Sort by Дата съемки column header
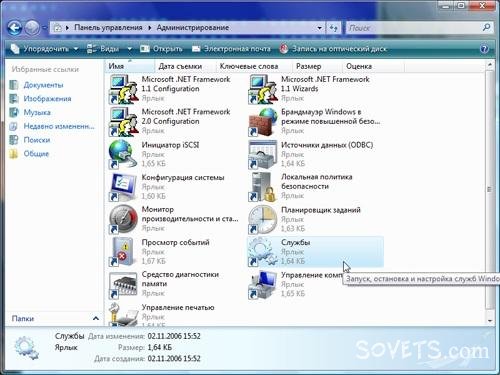 point(185,66)
